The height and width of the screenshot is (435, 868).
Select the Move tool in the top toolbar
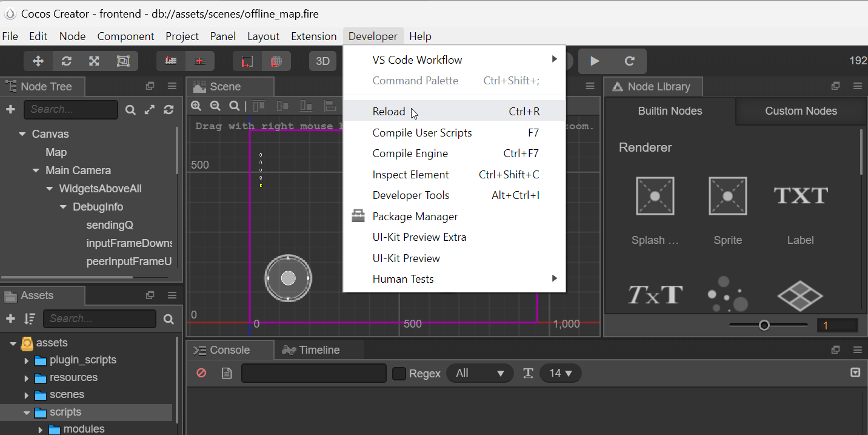pyautogui.click(x=38, y=61)
